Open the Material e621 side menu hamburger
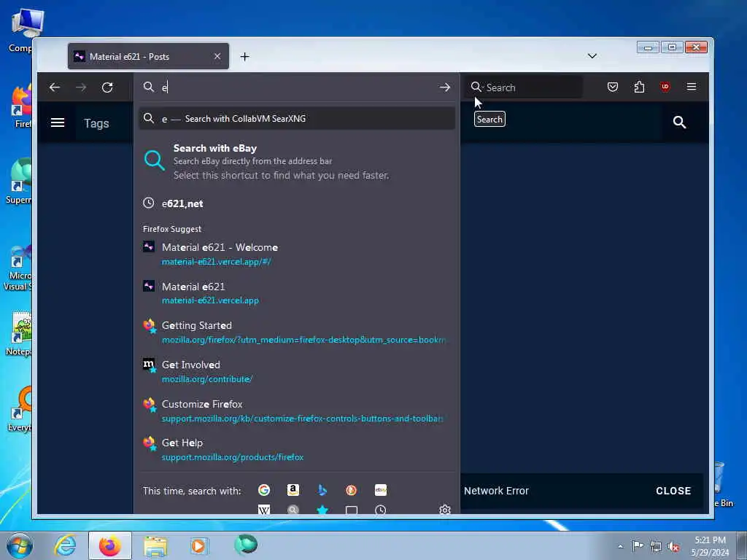The image size is (747, 560). 58,122
